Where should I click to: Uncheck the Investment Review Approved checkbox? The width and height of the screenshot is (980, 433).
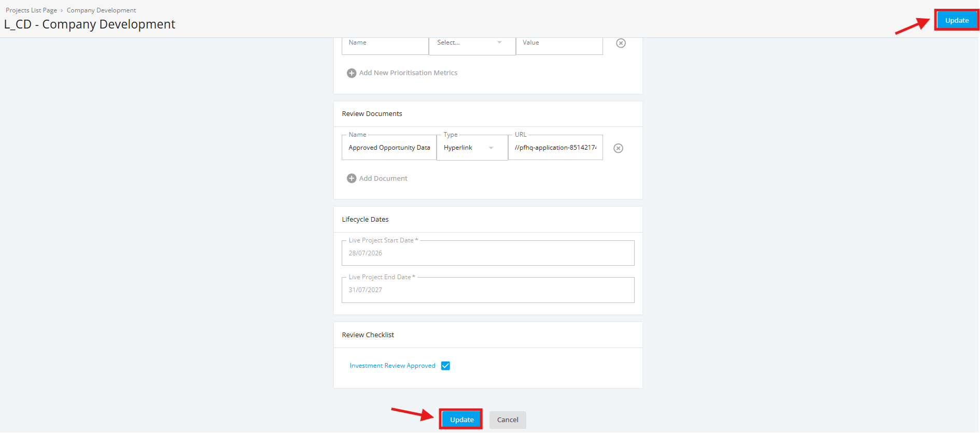click(x=445, y=366)
